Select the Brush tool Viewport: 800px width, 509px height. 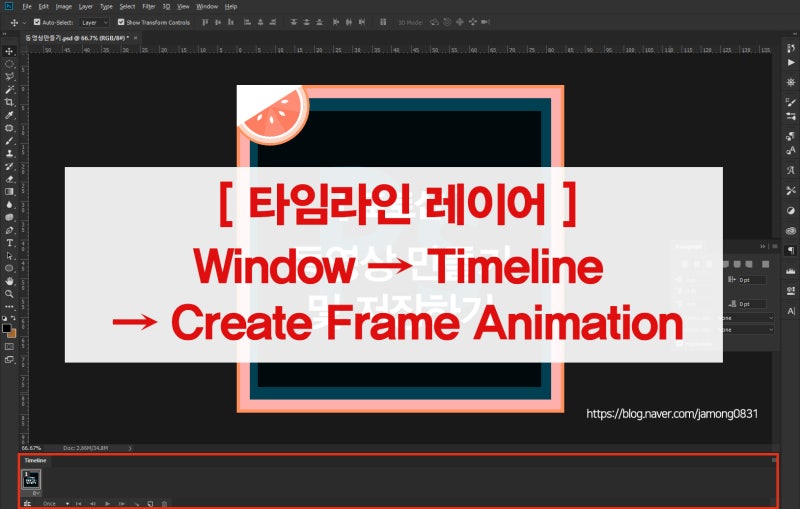(x=9, y=141)
